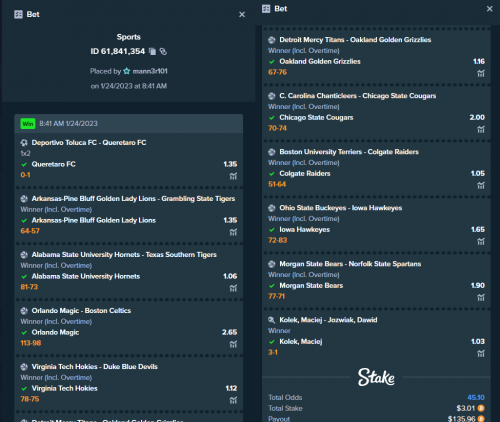The image size is (500, 422).
Task: Open Alabama State Hornets - Texas Southern Tigers match
Action: click(124, 255)
